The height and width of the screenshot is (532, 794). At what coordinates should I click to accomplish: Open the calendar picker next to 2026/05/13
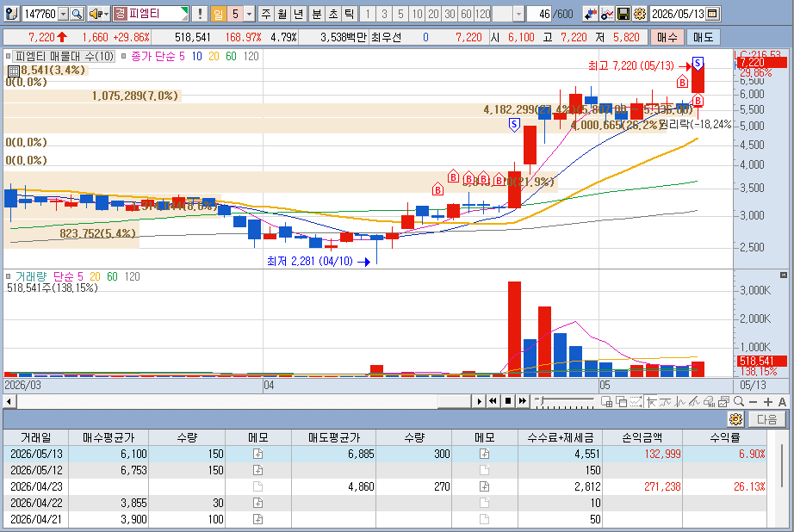pyautogui.click(x=712, y=14)
